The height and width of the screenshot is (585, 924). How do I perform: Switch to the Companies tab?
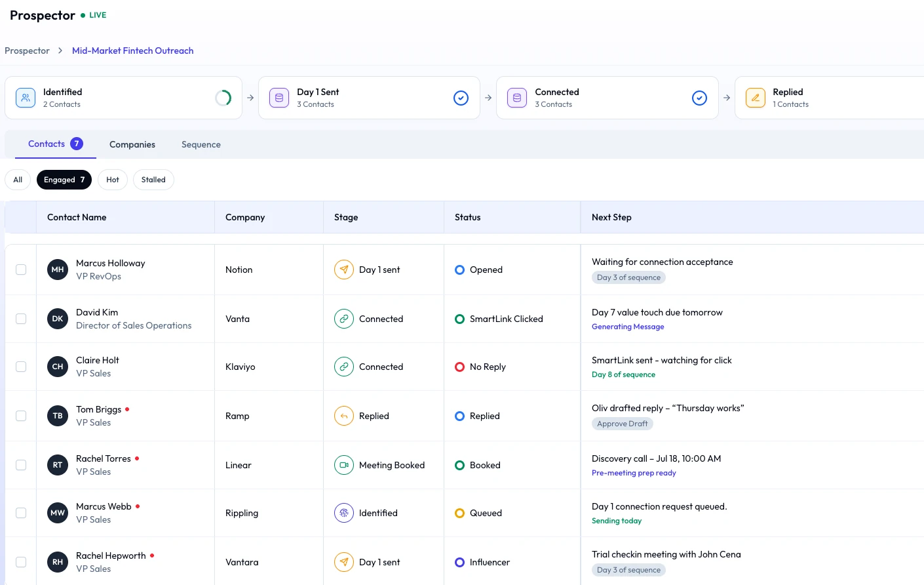tap(132, 144)
